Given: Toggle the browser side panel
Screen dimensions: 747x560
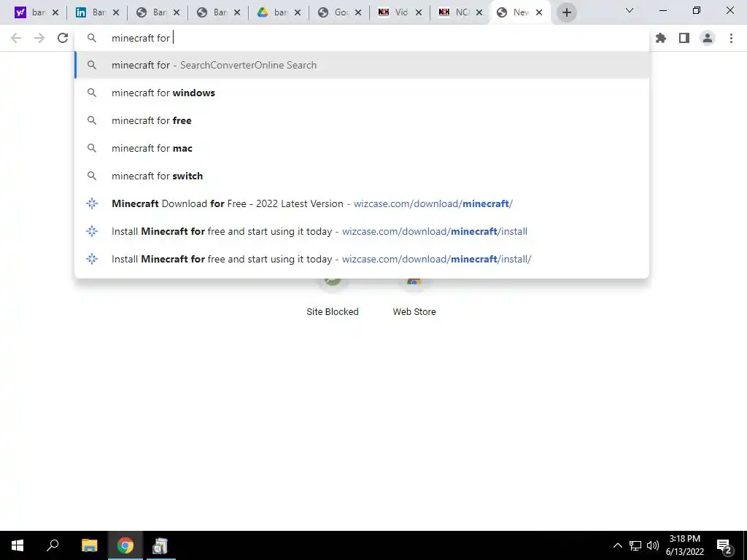Looking at the screenshot, I should point(684,38).
